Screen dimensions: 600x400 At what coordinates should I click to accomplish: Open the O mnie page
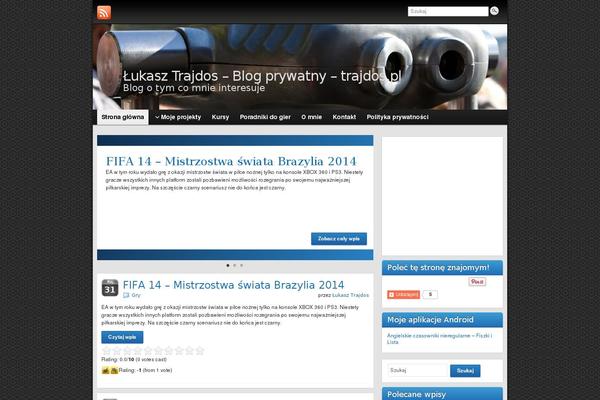click(x=311, y=117)
